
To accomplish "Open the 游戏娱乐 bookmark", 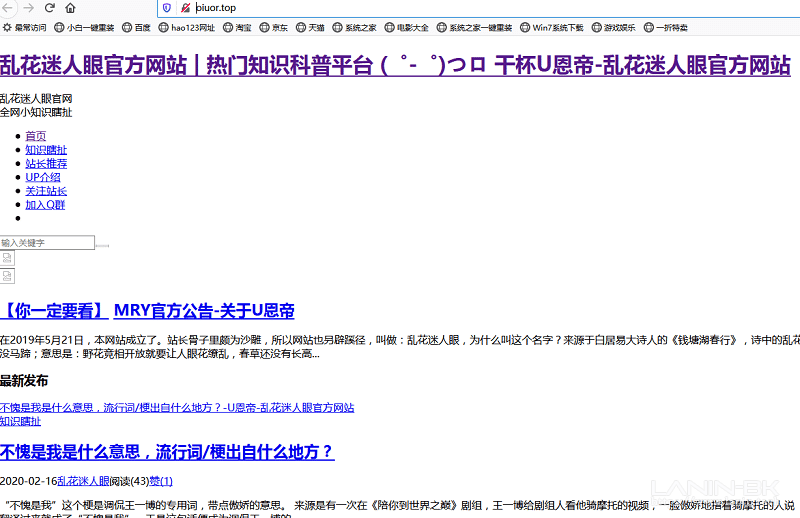I will pyautogui.click(x=614, y=28).
